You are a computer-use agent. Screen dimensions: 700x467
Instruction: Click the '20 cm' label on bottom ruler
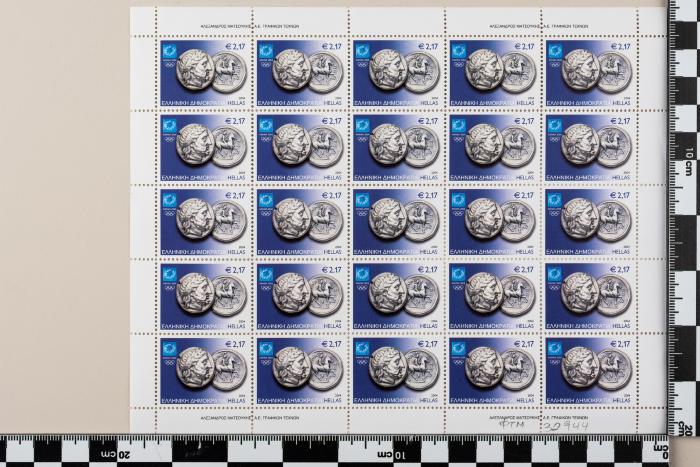(115, 455)
